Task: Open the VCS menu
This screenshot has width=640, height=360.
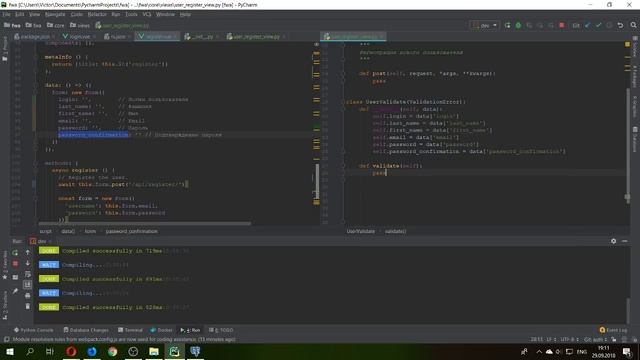Action: [147, 14]
